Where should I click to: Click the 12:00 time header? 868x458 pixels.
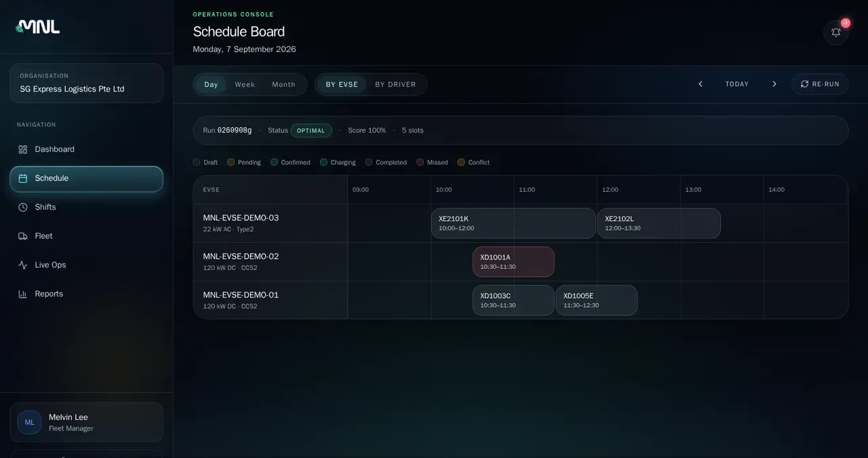tap(610, 190)
